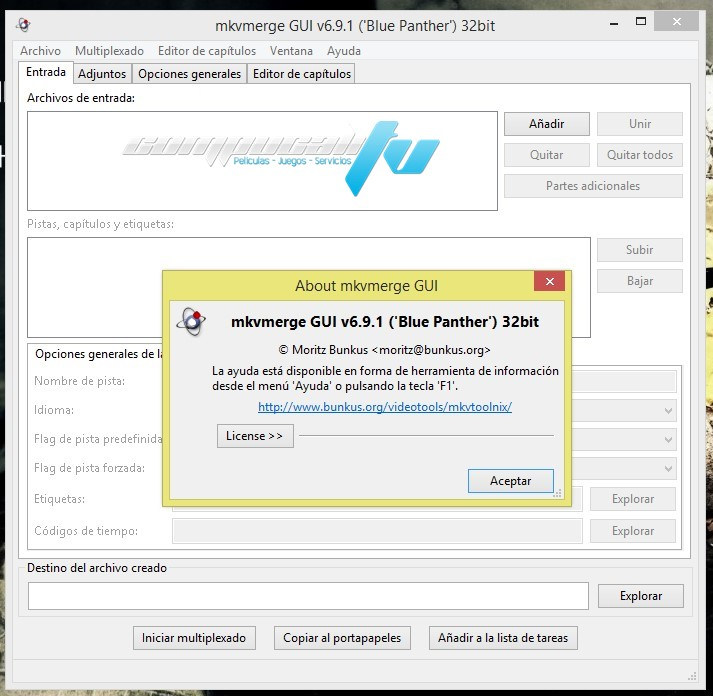Click the Archivos de entrada list box
Screen dimensions: 713x696
[x=262, y=161]
